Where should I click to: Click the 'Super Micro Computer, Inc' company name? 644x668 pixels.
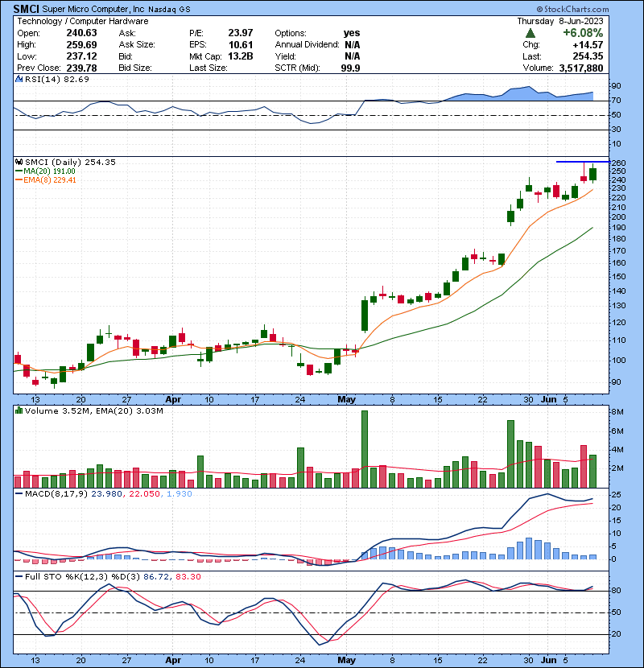pos(93,9)
